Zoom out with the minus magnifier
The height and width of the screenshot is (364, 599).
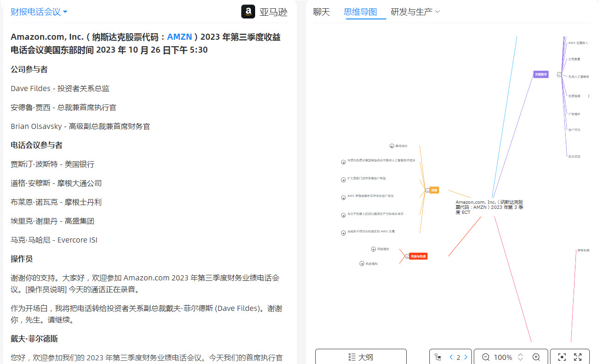pyautogui.click(x=486, y=357)
